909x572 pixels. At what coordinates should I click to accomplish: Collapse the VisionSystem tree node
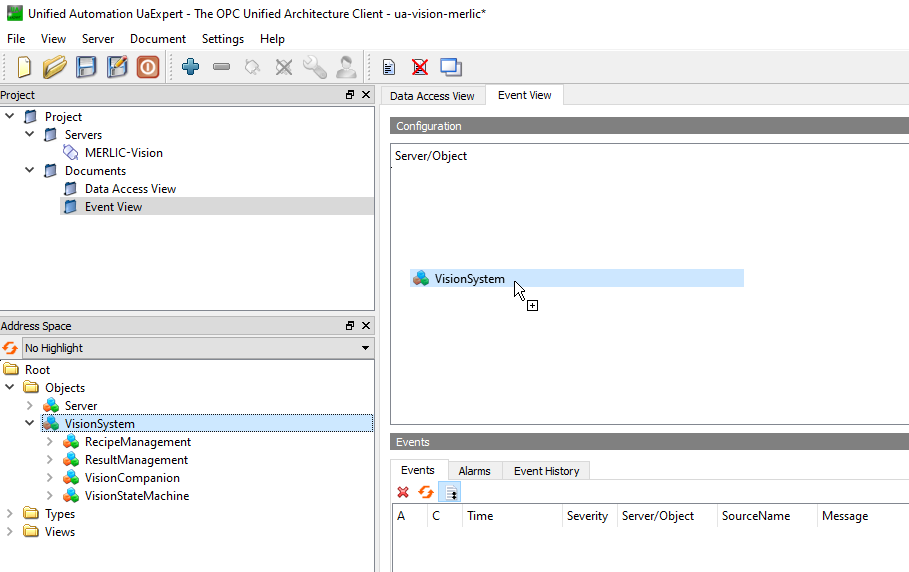click(x=30, y=424)
